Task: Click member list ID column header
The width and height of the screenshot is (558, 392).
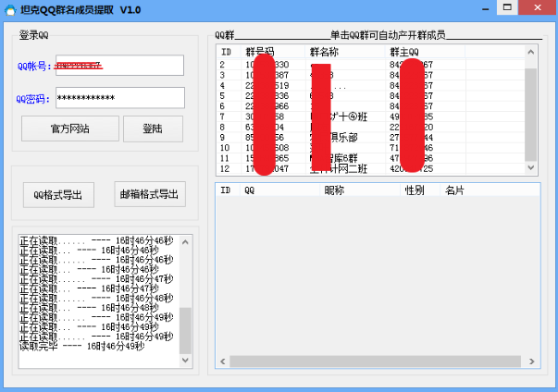Action: click(x=228, y=190)
